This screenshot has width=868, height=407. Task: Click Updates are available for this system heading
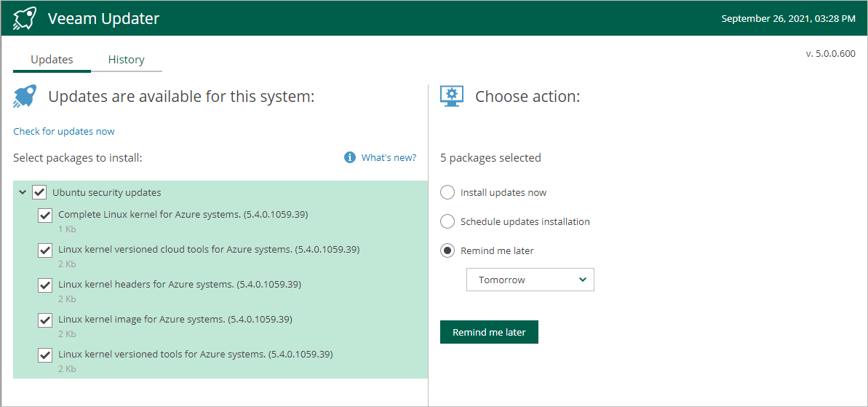coord(182,97)
